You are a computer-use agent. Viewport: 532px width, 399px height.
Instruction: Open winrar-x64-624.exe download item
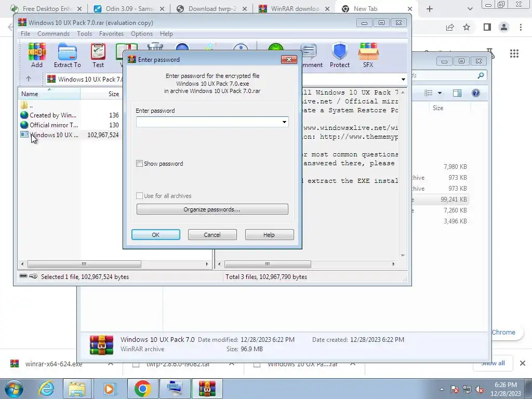54,364
